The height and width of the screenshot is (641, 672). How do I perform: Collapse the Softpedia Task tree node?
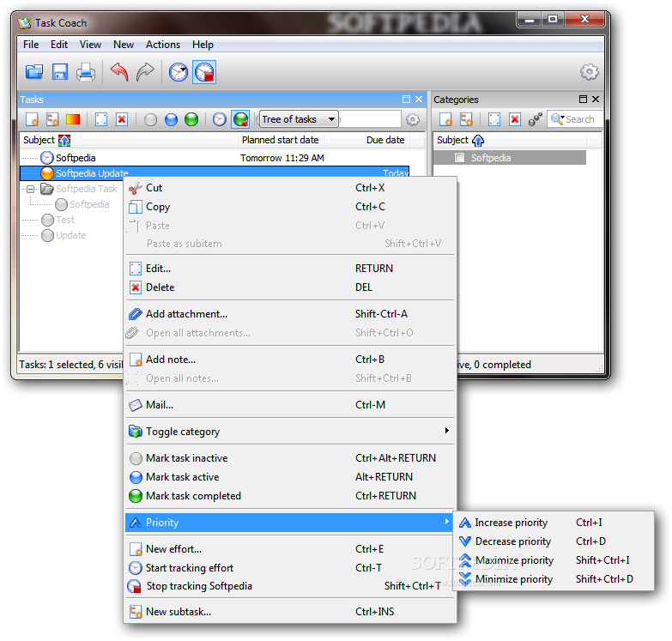pos(30,189)
